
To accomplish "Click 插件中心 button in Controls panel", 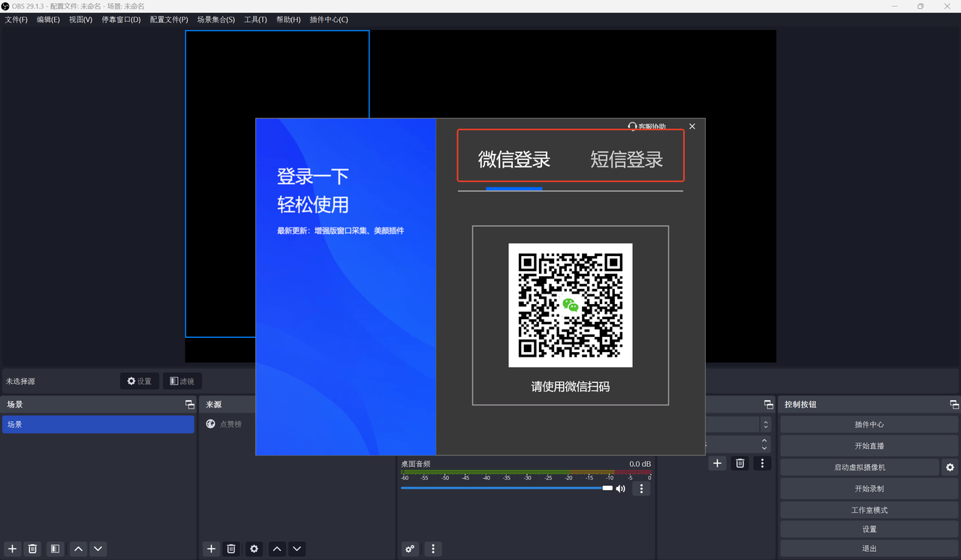I will [x=869, y=424].
